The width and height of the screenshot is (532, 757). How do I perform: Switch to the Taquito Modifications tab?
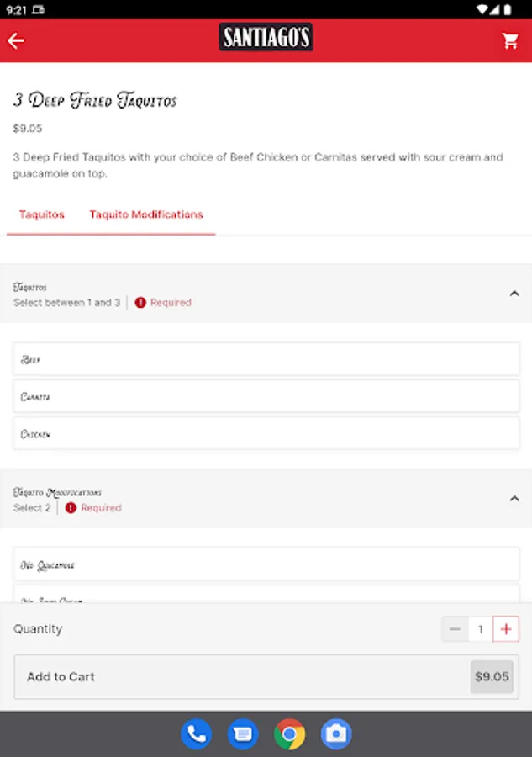point(146,214)
